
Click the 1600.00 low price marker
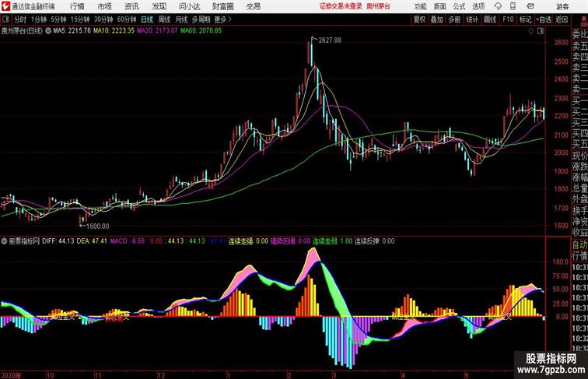(97, 226)
